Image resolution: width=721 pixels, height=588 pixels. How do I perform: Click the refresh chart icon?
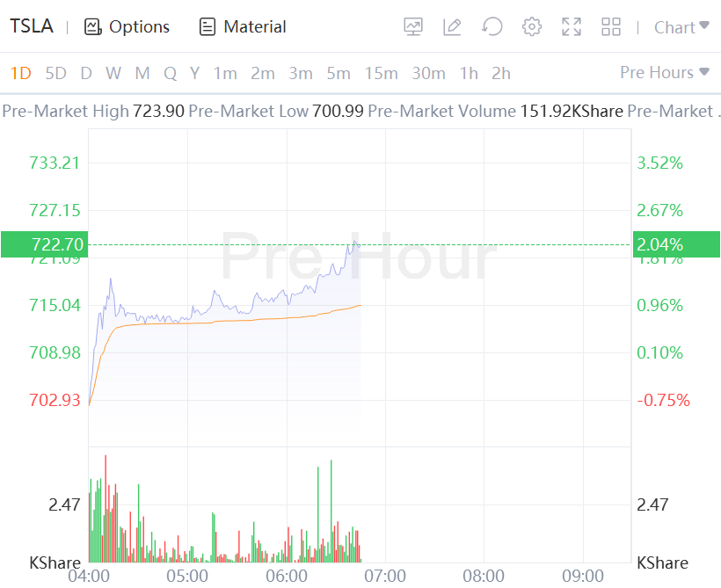492,27
